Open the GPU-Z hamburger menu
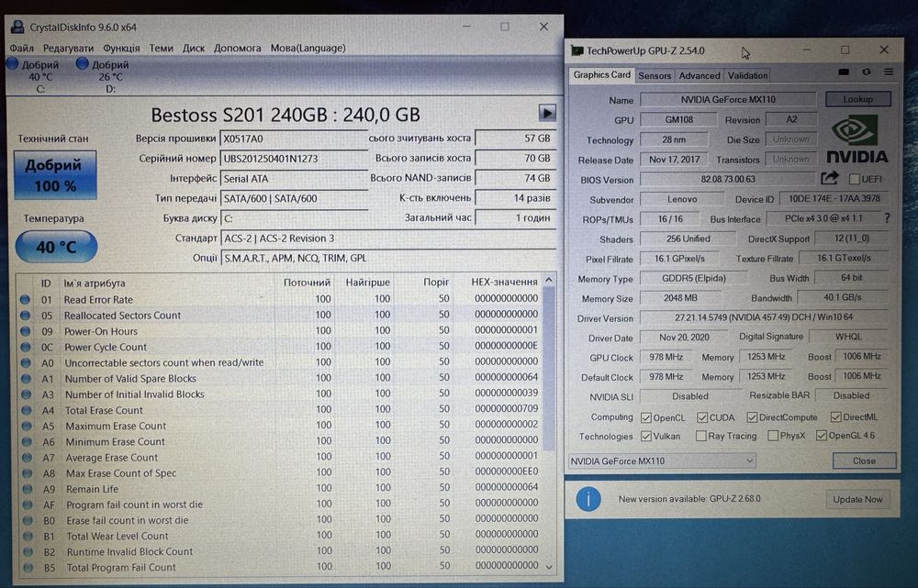 click(889, 72)
